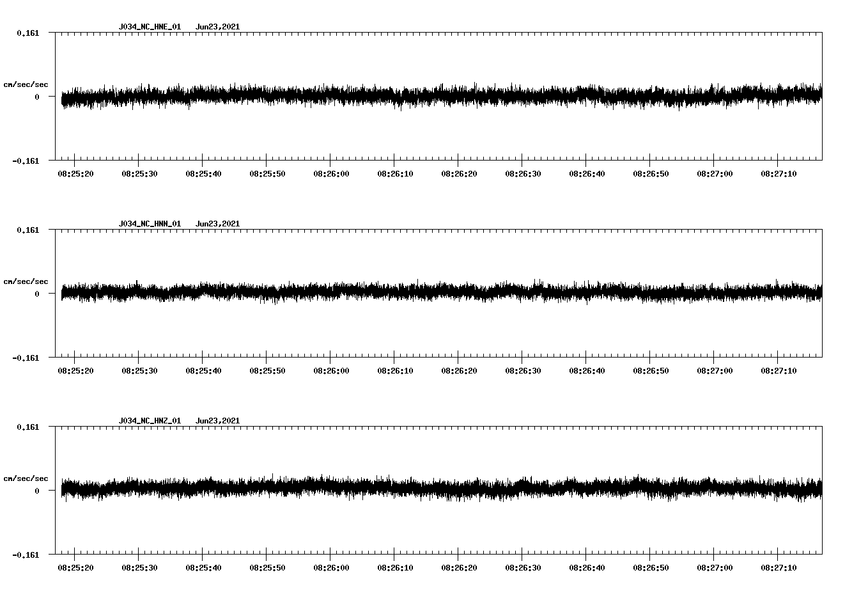Click the zero axis label on HNE plot
Screen dimensions: 868x591
[37, 97]
